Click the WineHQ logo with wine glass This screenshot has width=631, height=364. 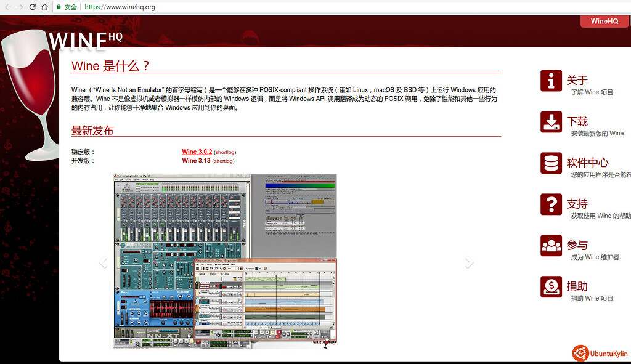tap(62, 68)
